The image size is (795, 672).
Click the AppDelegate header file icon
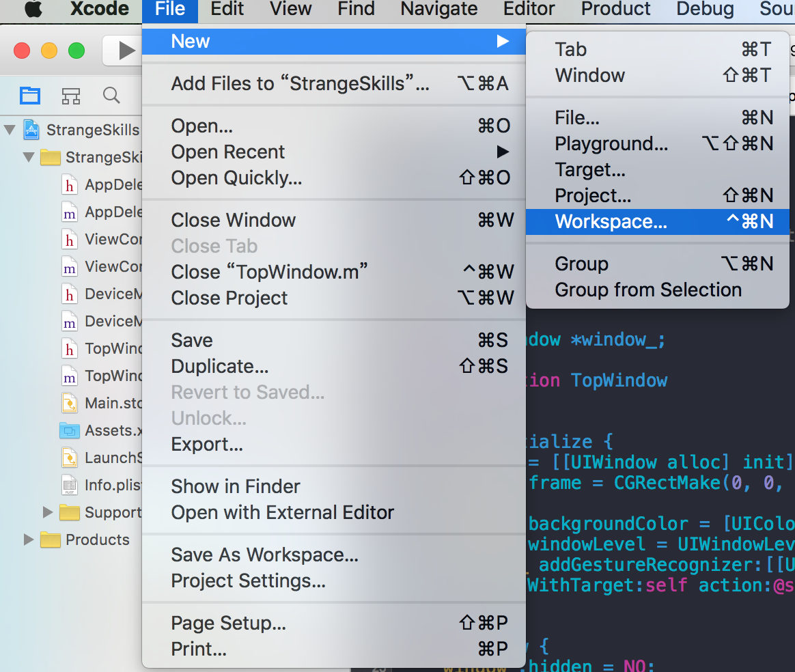(70, 184)
